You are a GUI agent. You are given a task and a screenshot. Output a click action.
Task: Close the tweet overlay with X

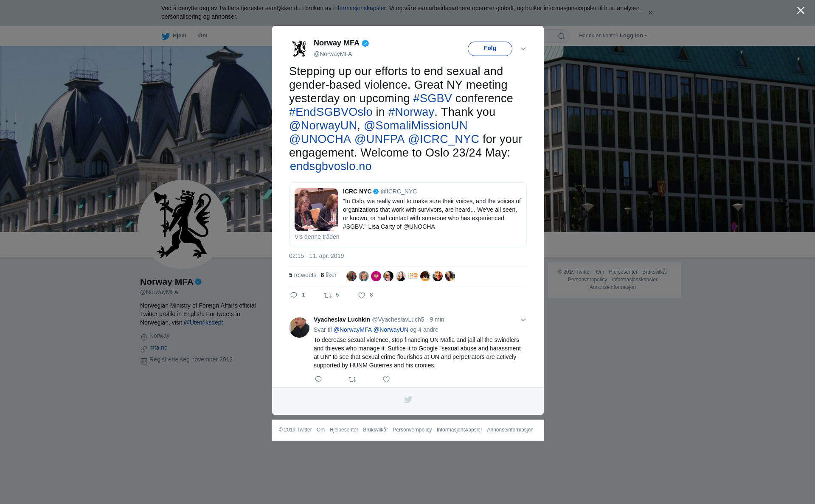[801, 11]
